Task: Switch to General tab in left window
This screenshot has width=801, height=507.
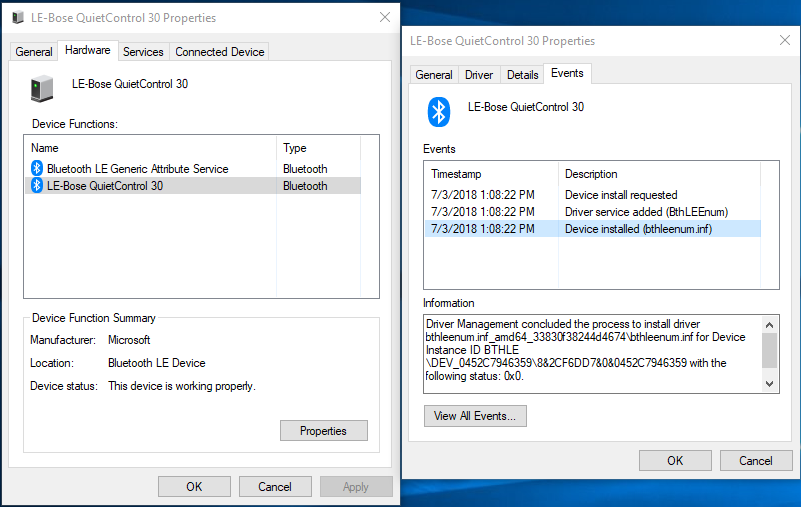Action: tap(34, 52)
